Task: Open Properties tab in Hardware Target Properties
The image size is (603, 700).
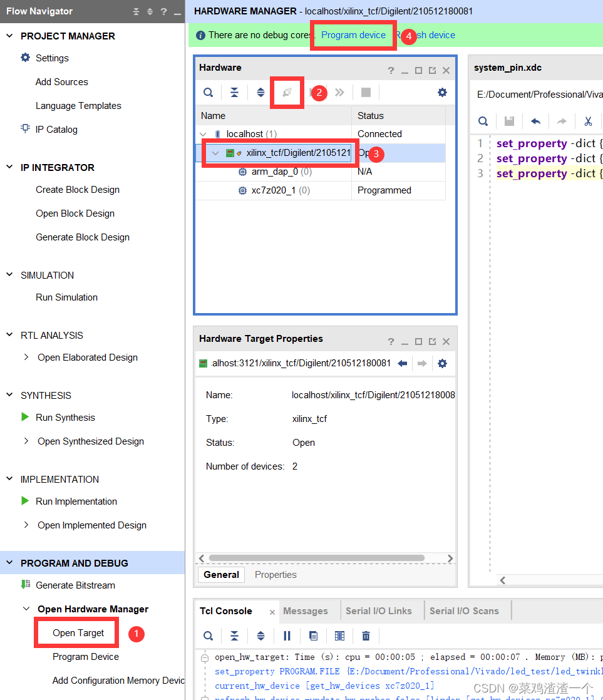Action: (x=276, y=575)
